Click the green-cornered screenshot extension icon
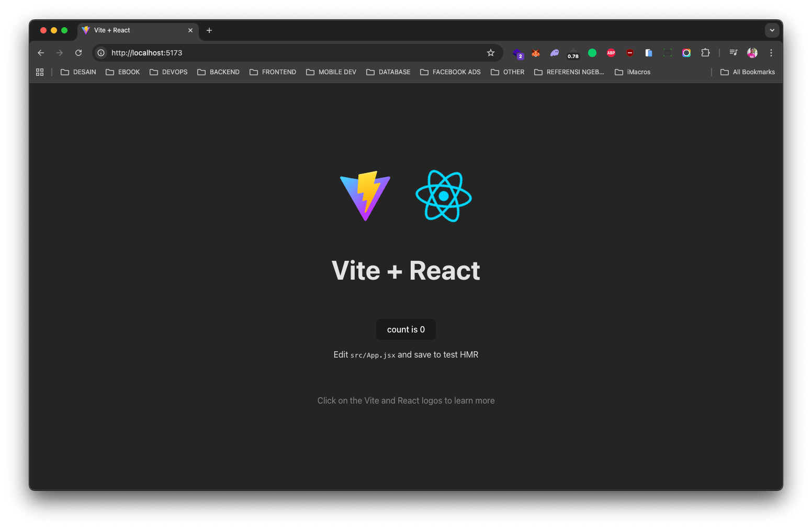Screen dimensions: 812x529 click(x=668, y=53)
